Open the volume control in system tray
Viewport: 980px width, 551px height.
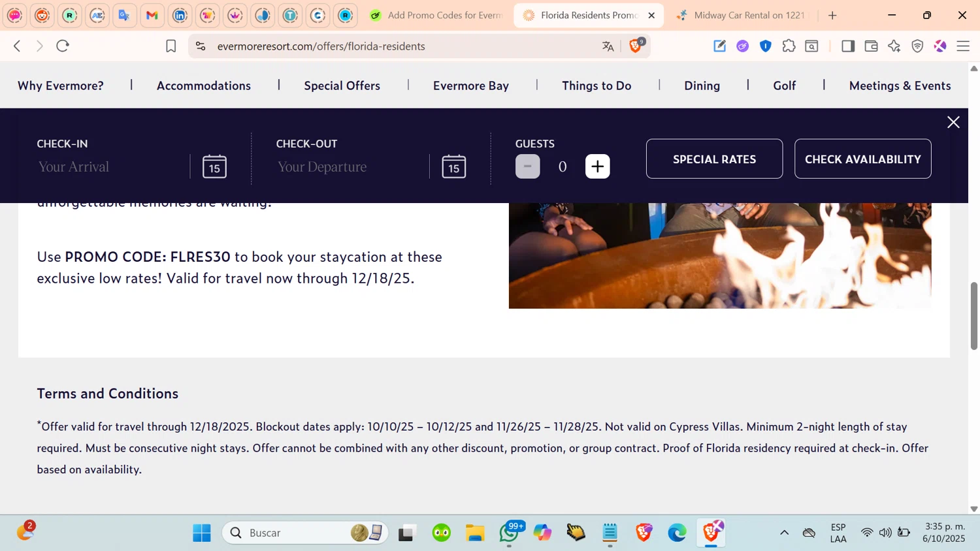pos(885,533)
